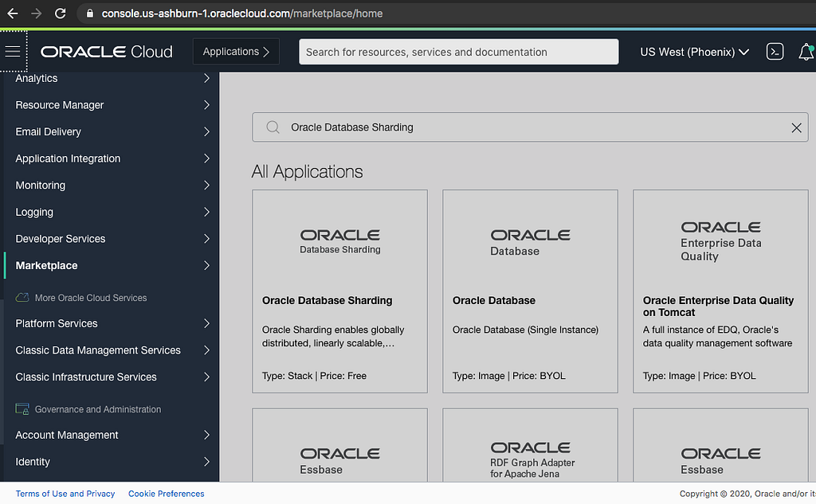This screenshot has width=816, height=504.
Task: Click the Oracle Cloud logo
Action: [x=107, y=52]
